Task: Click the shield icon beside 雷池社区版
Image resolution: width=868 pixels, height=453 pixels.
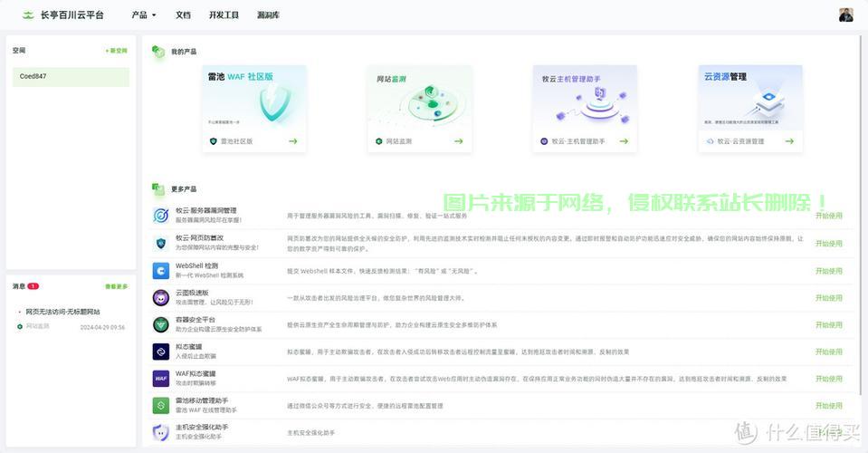Action: click(x=213, y=141)
